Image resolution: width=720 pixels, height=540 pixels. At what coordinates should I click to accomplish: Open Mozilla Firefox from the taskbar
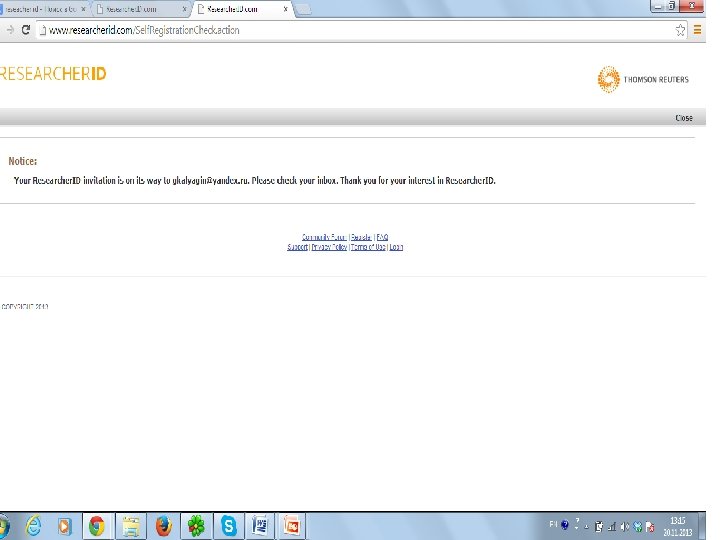(163, 526)
